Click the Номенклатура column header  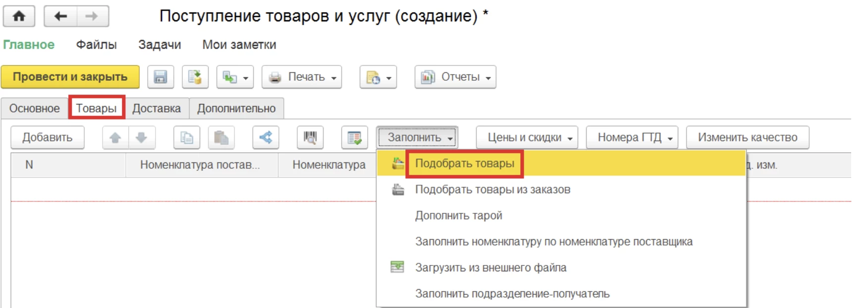pyautogui.click(x=328, y=165)
